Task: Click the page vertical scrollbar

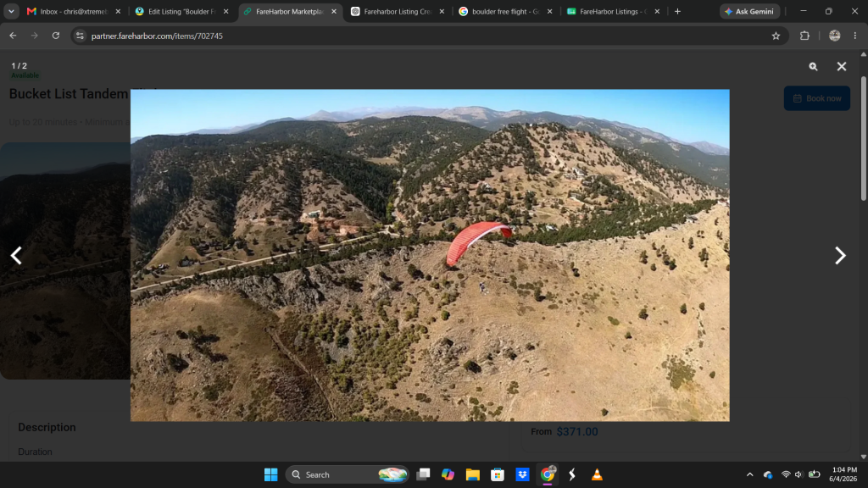Action: (x=864, y=138)
